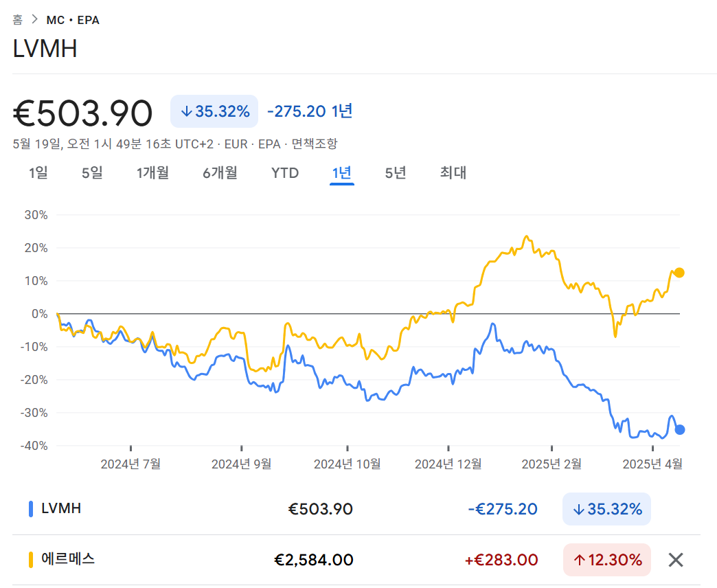Open the LVMH row in comparison list
This screenshot has width=717, height=588.
tap(356, 509)
